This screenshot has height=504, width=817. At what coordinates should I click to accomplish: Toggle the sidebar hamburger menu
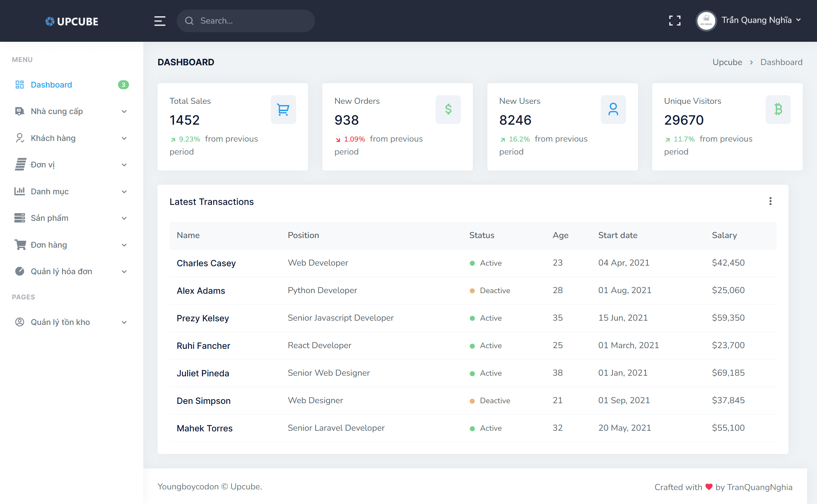click(160, 21)
